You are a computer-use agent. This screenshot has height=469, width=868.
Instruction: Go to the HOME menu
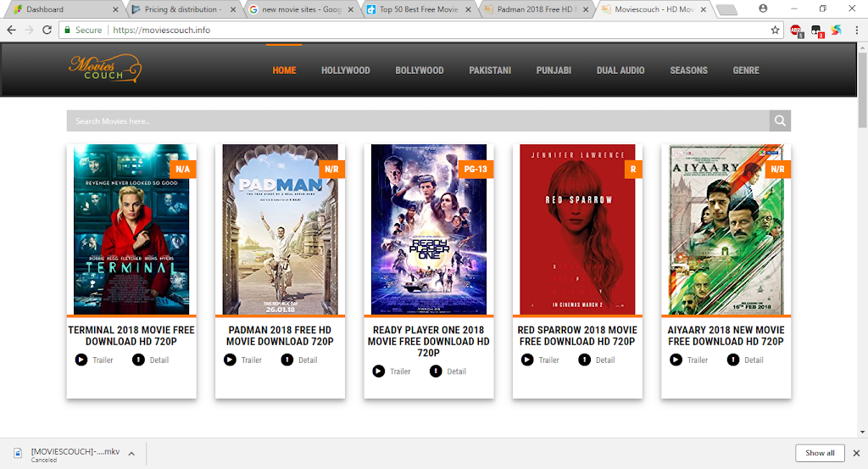coord(284,70)
